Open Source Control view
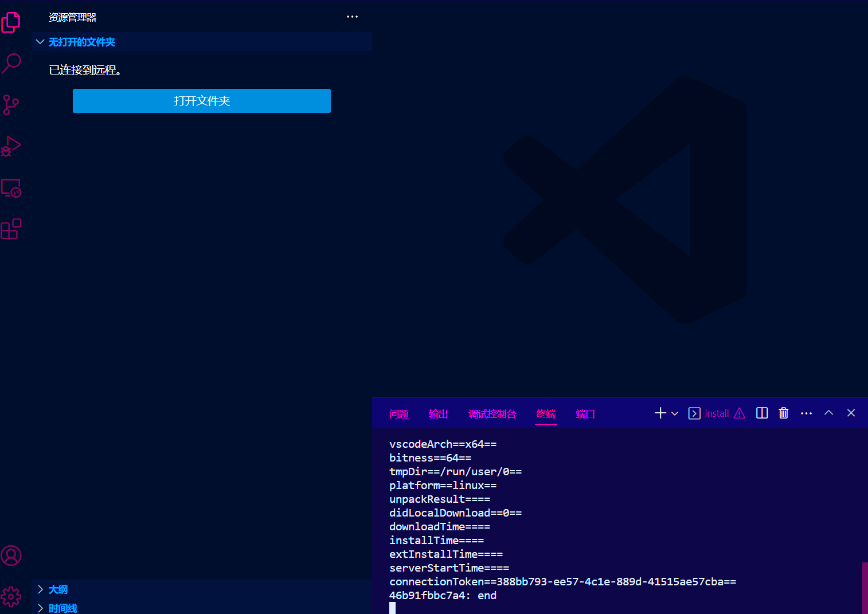The height and width of the screenshot is (614, 868). point(11,105)
